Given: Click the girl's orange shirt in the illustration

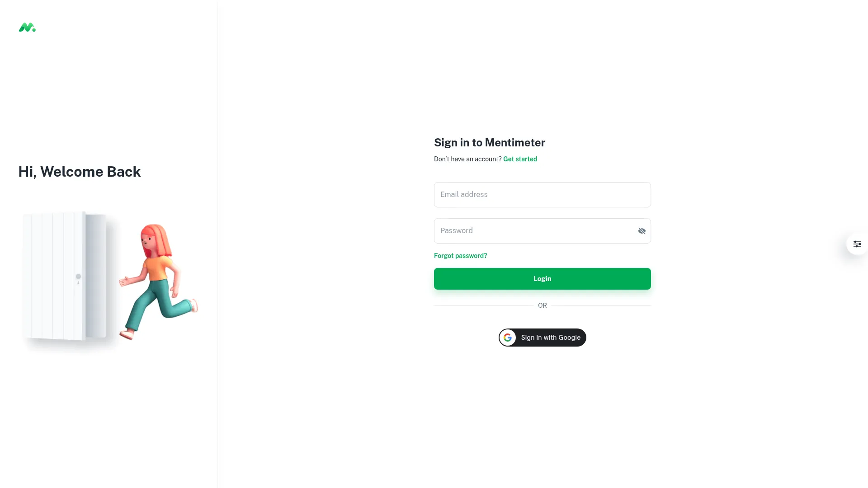Looking at the screenshot, I should (158, 268).
